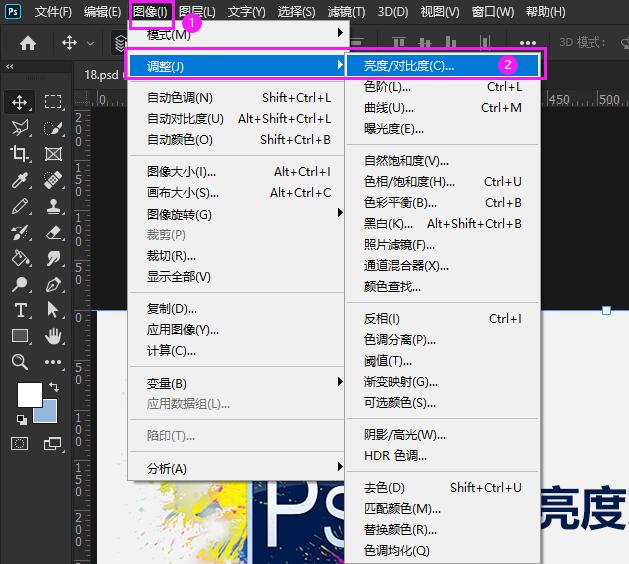Choose 替换颜色(R)... from submenu
Screen dimensions: 629x564
442,530
